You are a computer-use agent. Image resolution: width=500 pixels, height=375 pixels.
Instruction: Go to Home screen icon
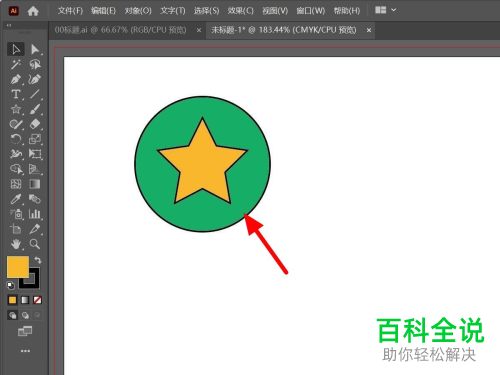pyautogui.click(x=33, y=11)
